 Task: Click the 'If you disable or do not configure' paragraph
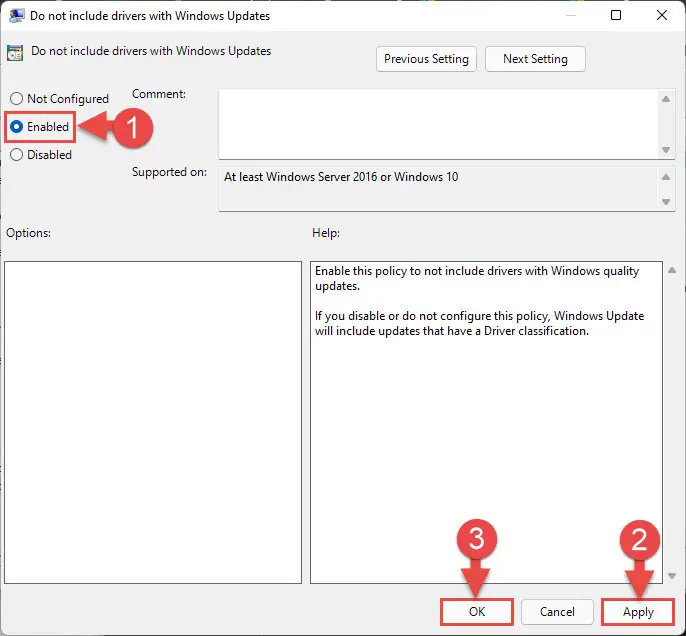[480, 323]
